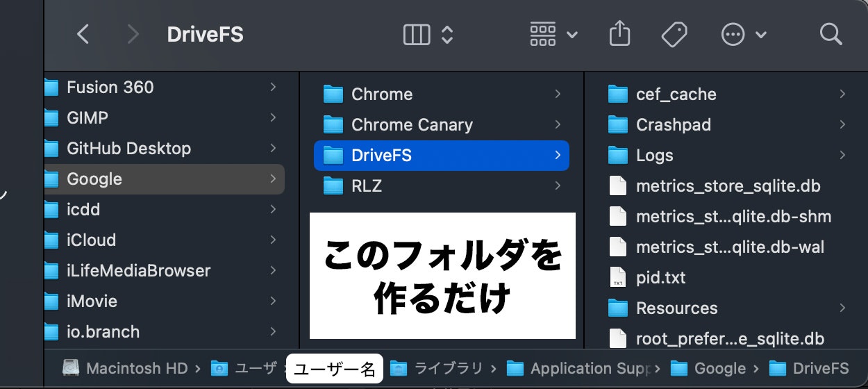The width and height of the screenshot is (868, 389).
Task: Open the RLZ folder
Action: (442, 185)
